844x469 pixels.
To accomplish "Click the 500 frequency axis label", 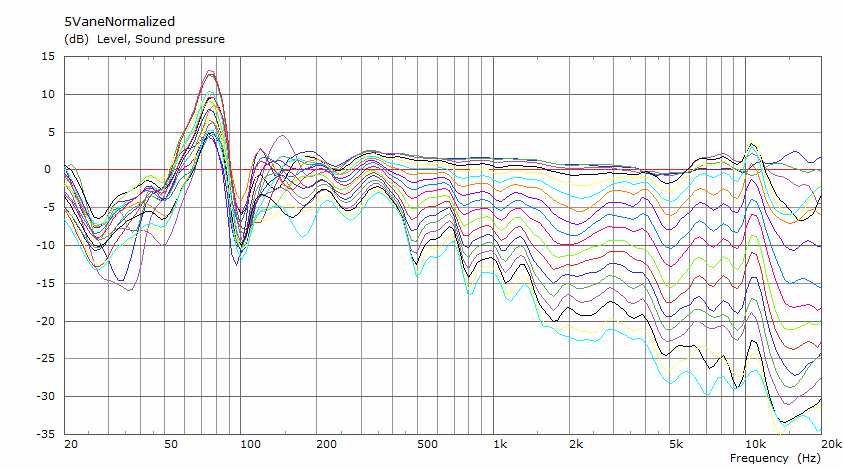I will coord(427,444).
